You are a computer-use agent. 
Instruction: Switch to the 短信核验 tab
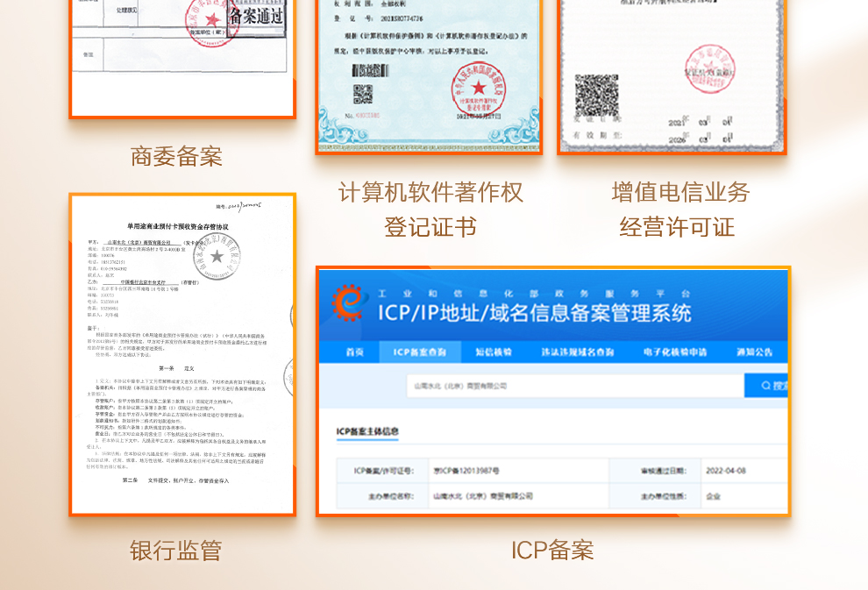494,352
